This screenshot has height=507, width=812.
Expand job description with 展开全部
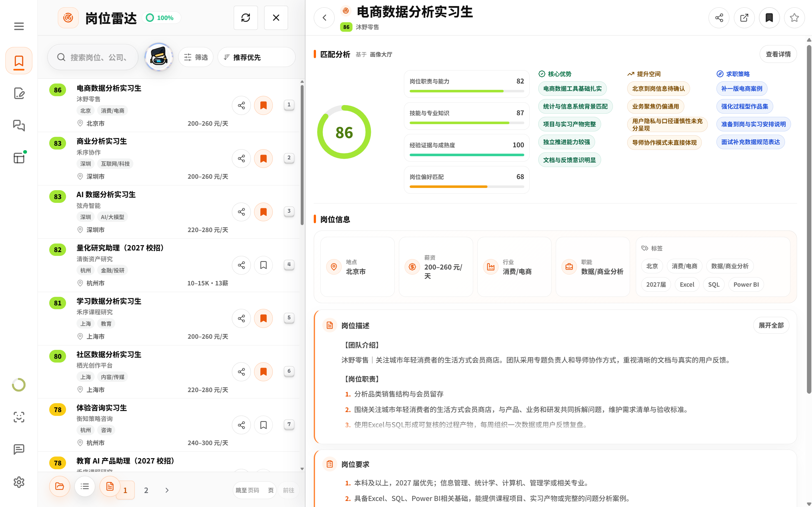click(x=771, y=325)
